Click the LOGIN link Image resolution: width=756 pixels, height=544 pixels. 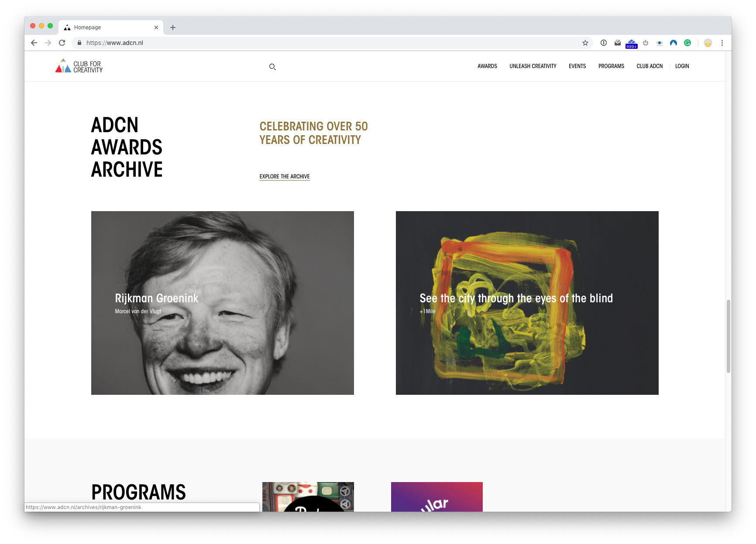coord(682,66)
